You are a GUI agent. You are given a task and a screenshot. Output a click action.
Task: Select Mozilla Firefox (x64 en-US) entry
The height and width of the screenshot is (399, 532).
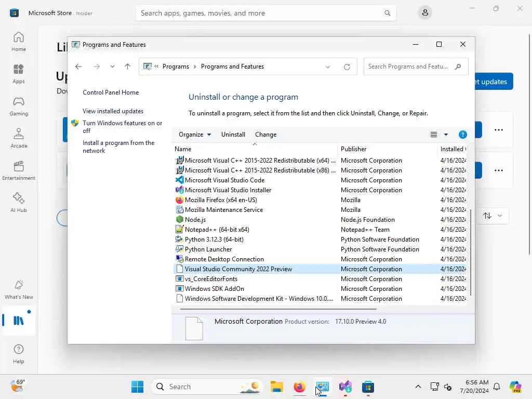tap(320, 200)
